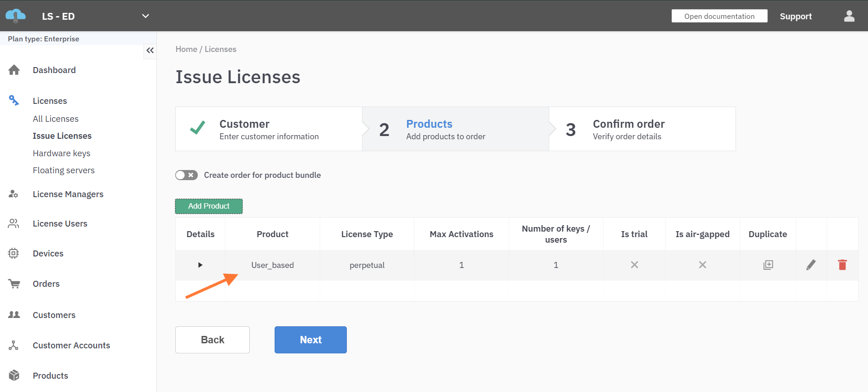Go to Floating servers menu item
Viewport: 868px width, 392px height.
point(63,170)
